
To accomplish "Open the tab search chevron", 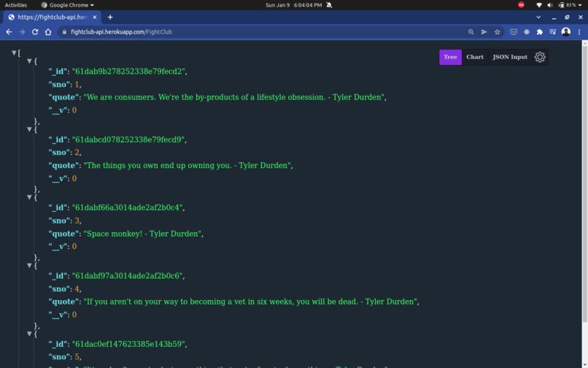I will (x=538, y=18).
